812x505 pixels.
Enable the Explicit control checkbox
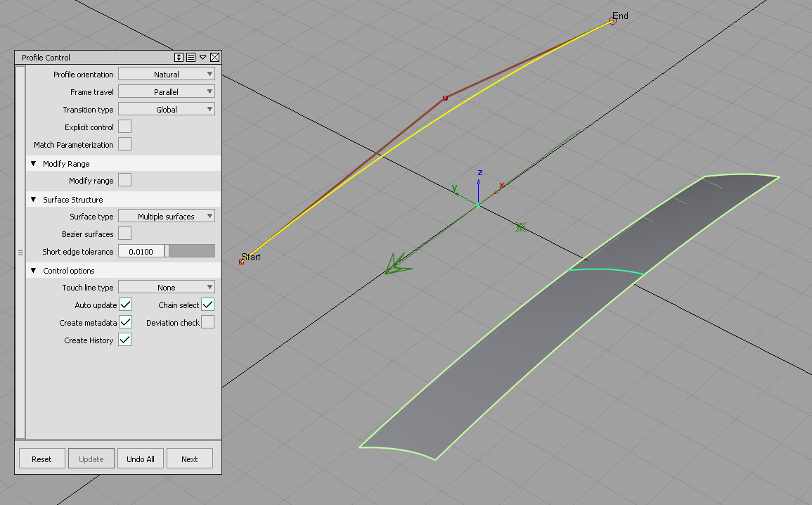[x=123, y=126]
